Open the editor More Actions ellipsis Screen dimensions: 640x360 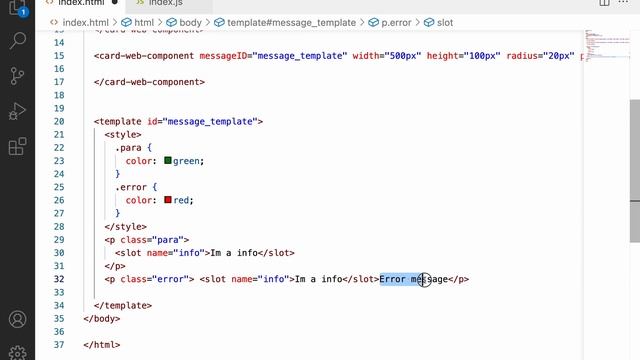tap(623, 2)
